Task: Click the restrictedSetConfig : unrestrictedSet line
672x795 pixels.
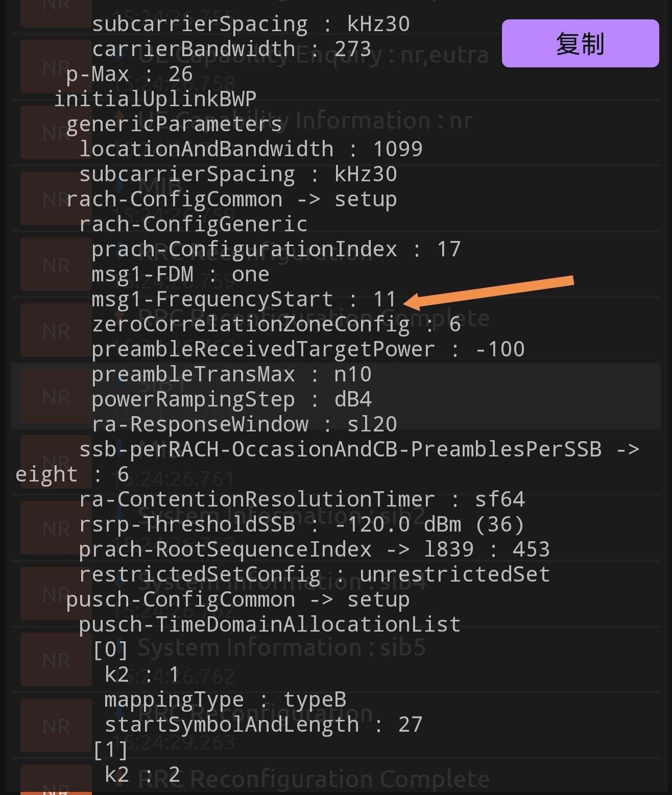Action: (314, 575)
